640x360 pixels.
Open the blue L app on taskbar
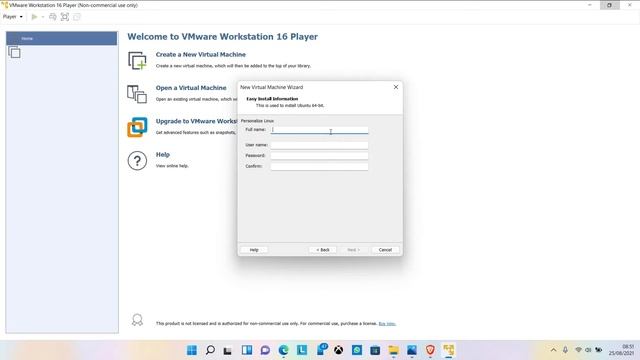tap(302, 350)
